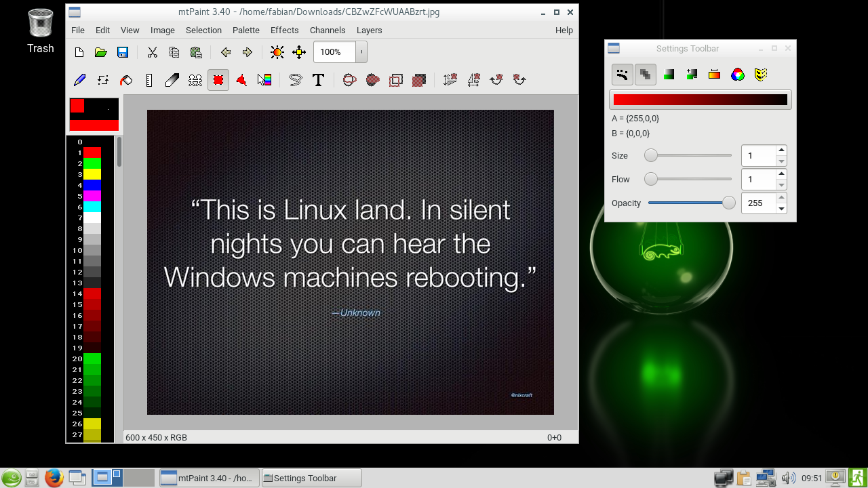Click the Brightness-Contrast sun icon
This screenshot has height=488, width=868.
[277, 52]
